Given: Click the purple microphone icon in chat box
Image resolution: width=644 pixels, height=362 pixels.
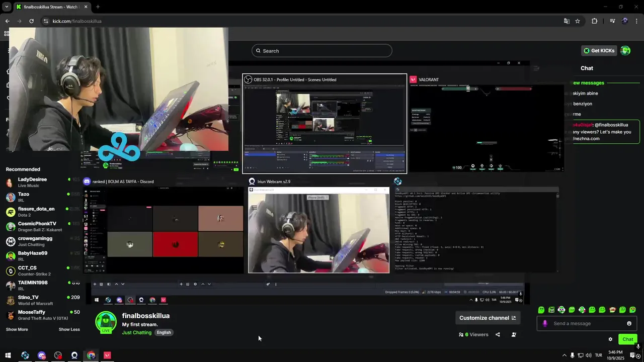Looking at the screenshot, I should click(x=544, y=323).
